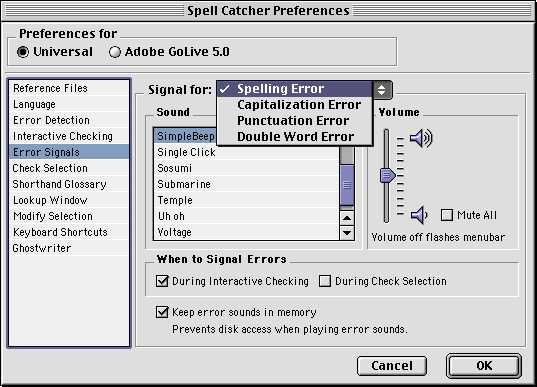Click the sound list scroll up arrow
537x387 pixels.
pyautogui.click(x=347, y=218)
